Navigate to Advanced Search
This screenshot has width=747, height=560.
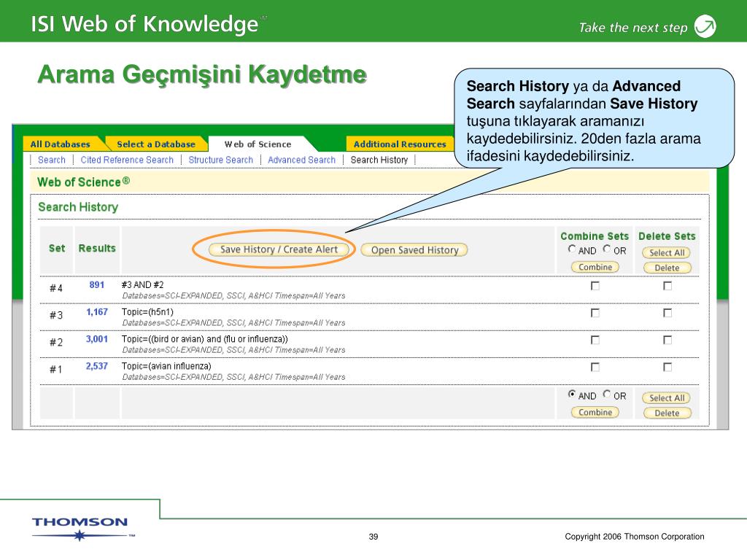point(301,160)
